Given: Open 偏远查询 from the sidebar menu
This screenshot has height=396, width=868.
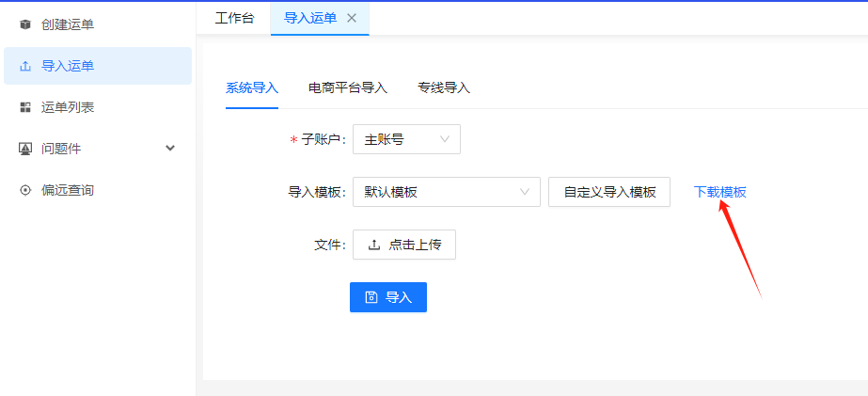Looking at the screenshot, I should pos(68,190).
